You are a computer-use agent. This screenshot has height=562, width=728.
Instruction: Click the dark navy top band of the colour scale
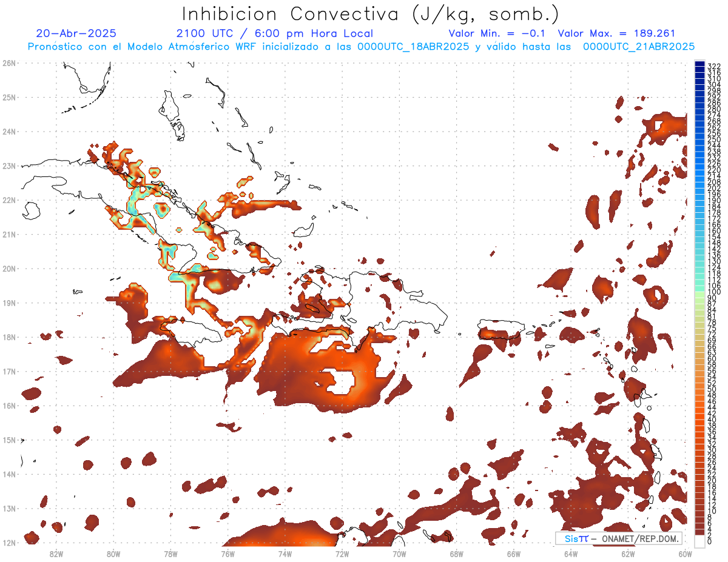699,63
